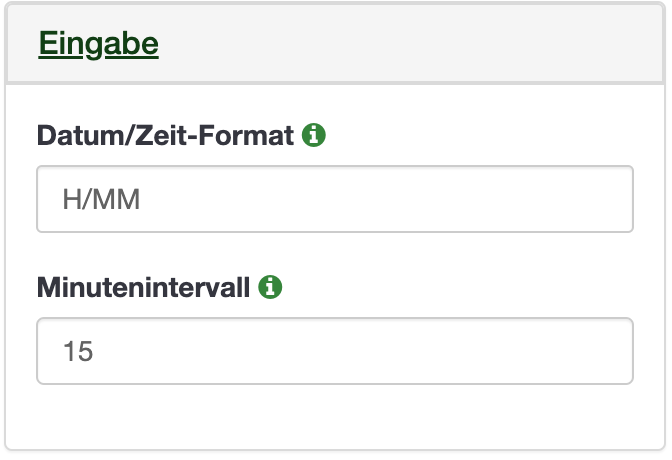The image size is (672, 460).
Task: Show the Minutenintervall info tooltip icon
Action: point(270,287)
